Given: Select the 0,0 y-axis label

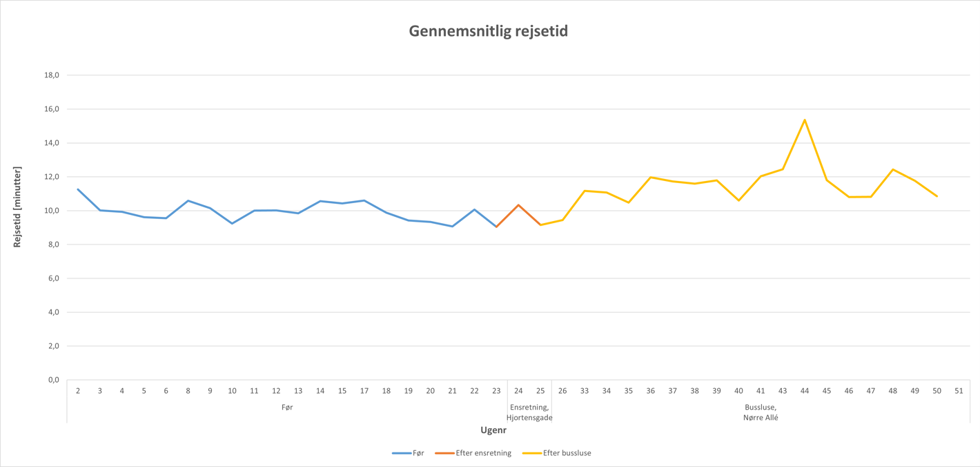Looking at the screenshot, I should click(x=51, y=380).
